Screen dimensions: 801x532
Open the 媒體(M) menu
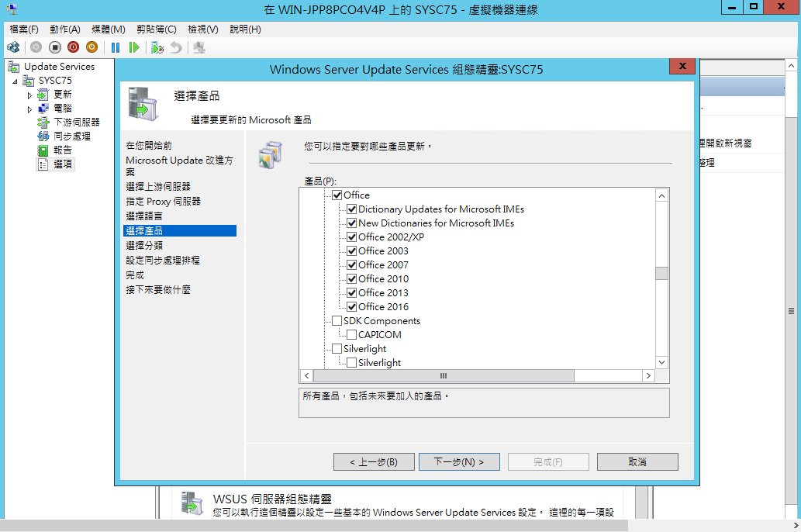109,29
